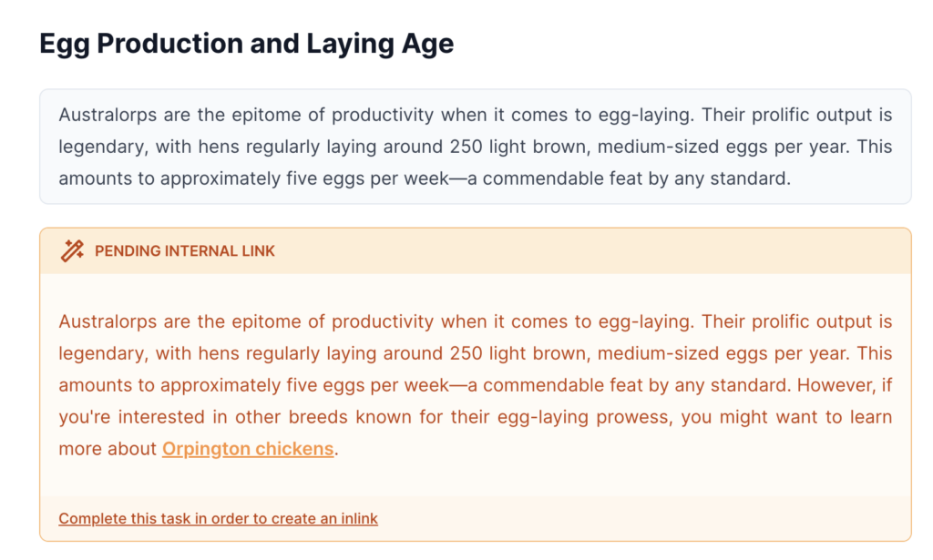Click Complete this task inlink link
The height and width of the screenshot is (560, 933).
[218, 519]
